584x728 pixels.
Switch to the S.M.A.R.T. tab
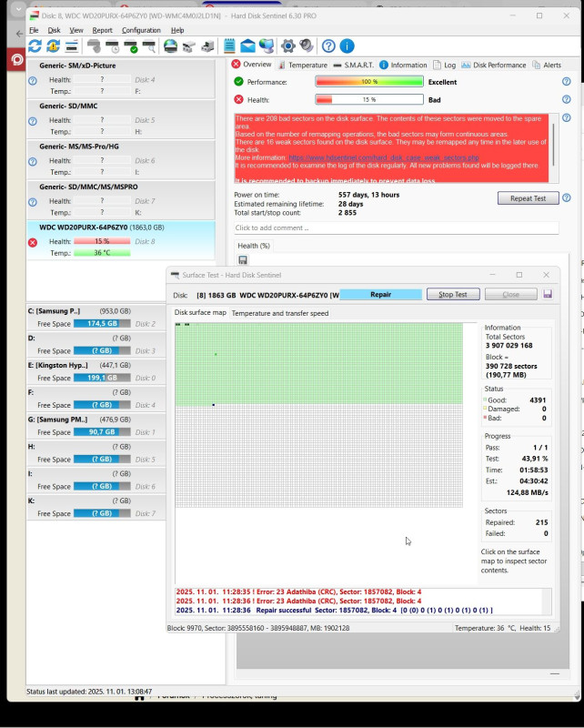(354, 65)
